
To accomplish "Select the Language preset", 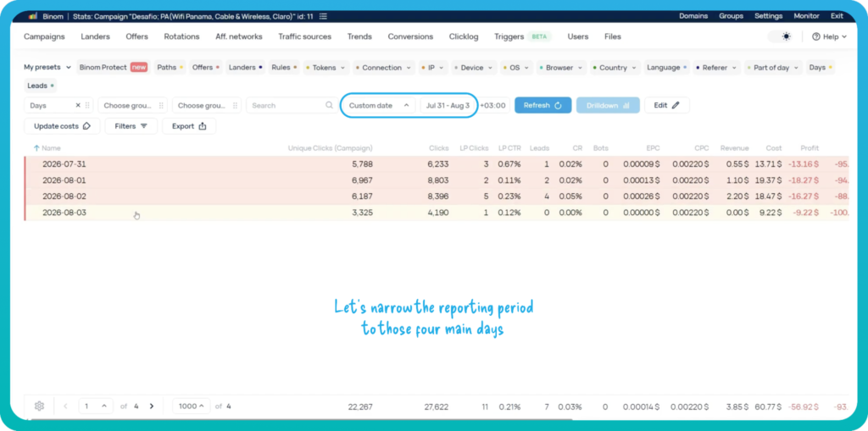I will [666, 68].
